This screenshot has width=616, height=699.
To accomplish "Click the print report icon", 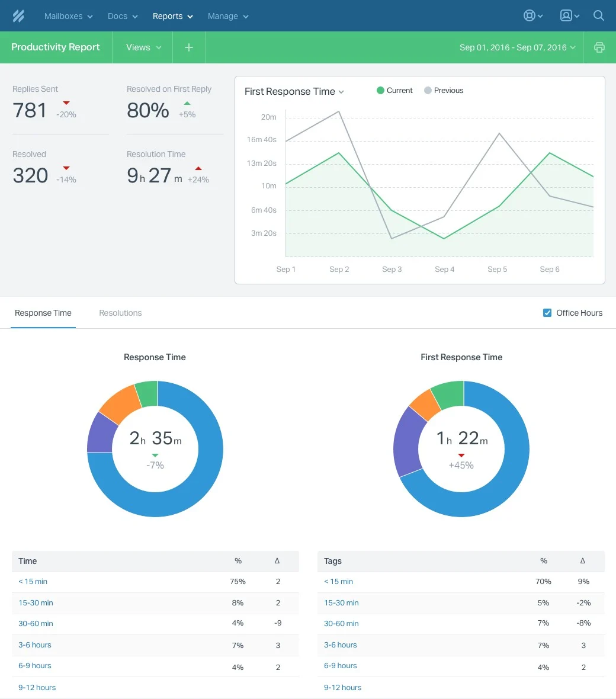I will point(599,47).
